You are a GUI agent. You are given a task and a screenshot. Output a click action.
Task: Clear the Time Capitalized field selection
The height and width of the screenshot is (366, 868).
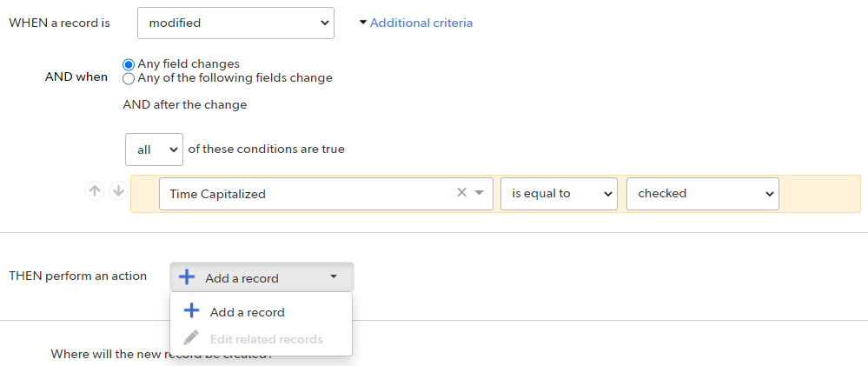point(461,193)
